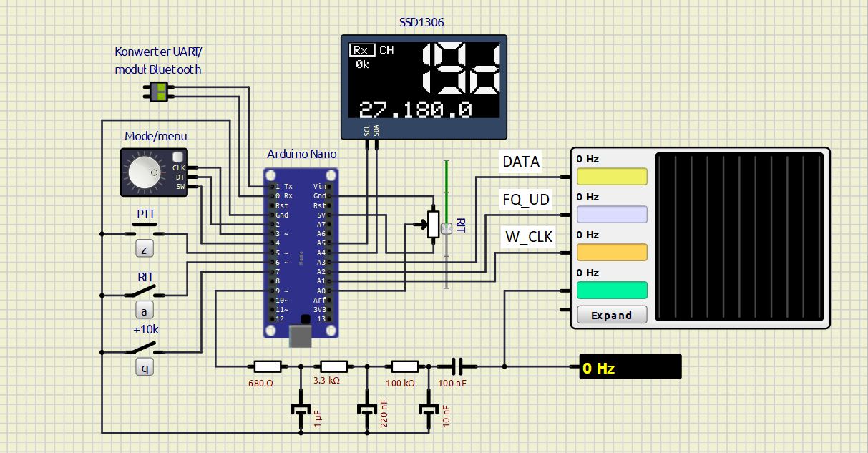Click the green fourth channel swatch
Viewport: 868px width, 453px height.
pyautogui.click(x=612, y=290)
